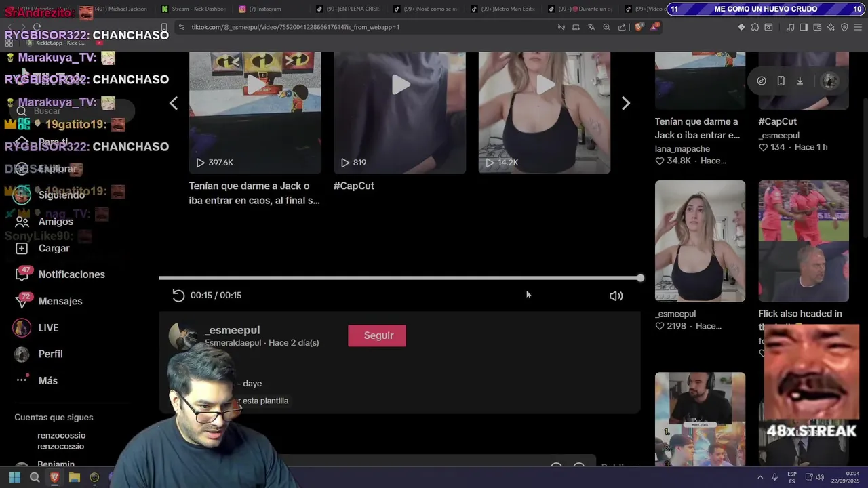Open Perfil in the sidebar
This screenshot has height=488, width=868.
click(50, 354)
